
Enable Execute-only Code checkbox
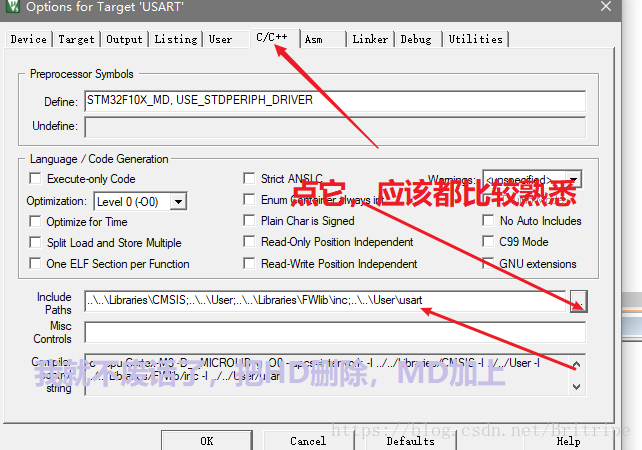[35, 179]
